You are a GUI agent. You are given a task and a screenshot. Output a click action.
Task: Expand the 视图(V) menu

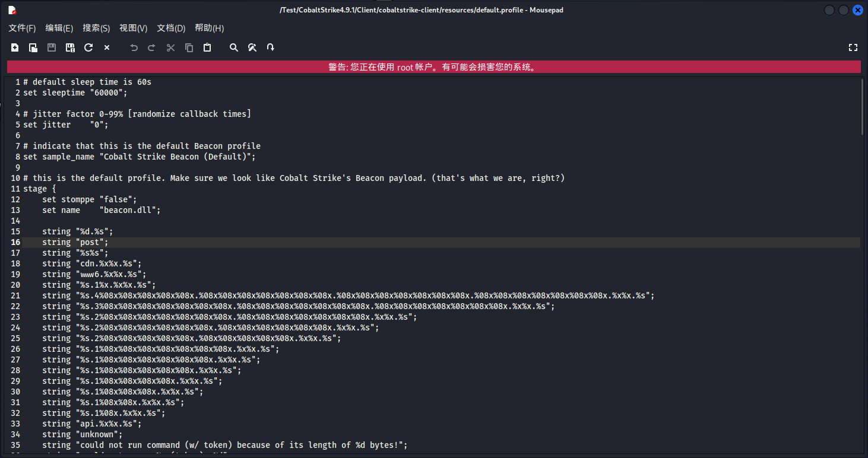coord(133,28)
